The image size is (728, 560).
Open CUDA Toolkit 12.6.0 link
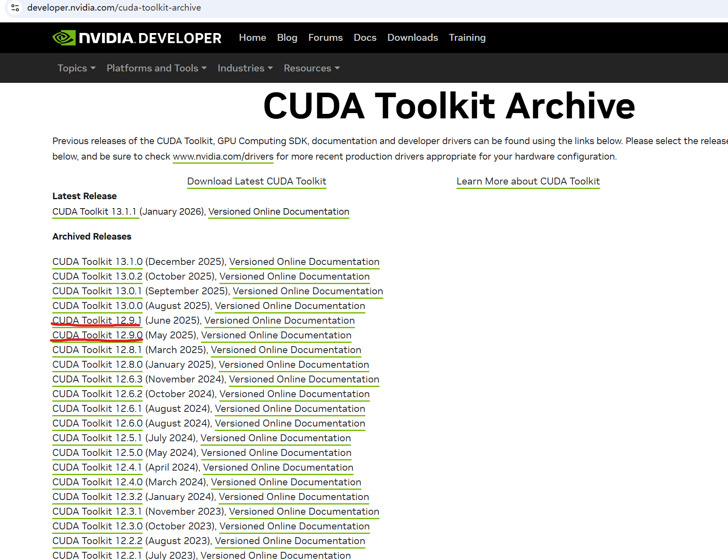tap(98, 423)
